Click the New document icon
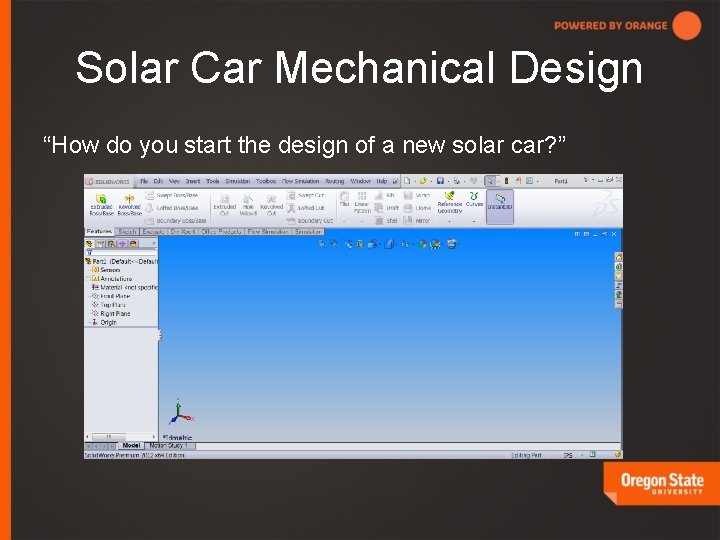This screenshot has width=720, height=540. point(407,181)
